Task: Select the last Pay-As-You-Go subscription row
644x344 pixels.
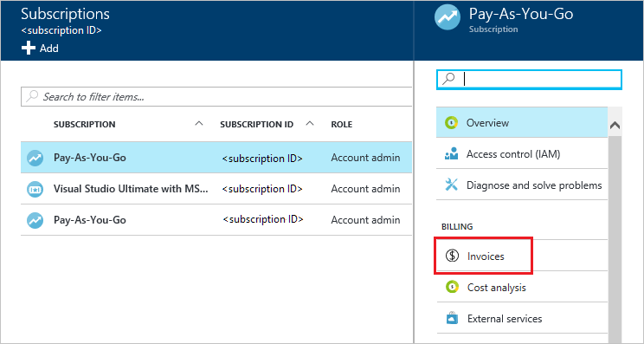Action: click(216, 220)
